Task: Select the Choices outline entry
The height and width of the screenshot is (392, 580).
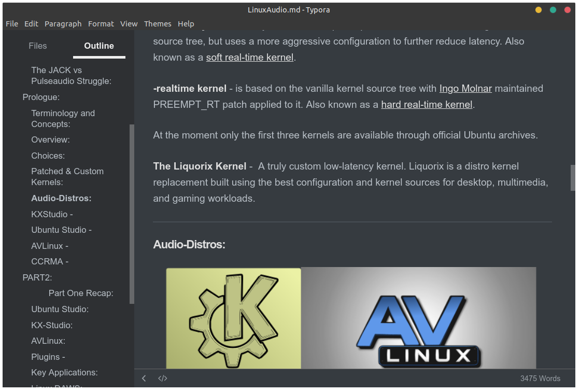Action: click(48, 156)
